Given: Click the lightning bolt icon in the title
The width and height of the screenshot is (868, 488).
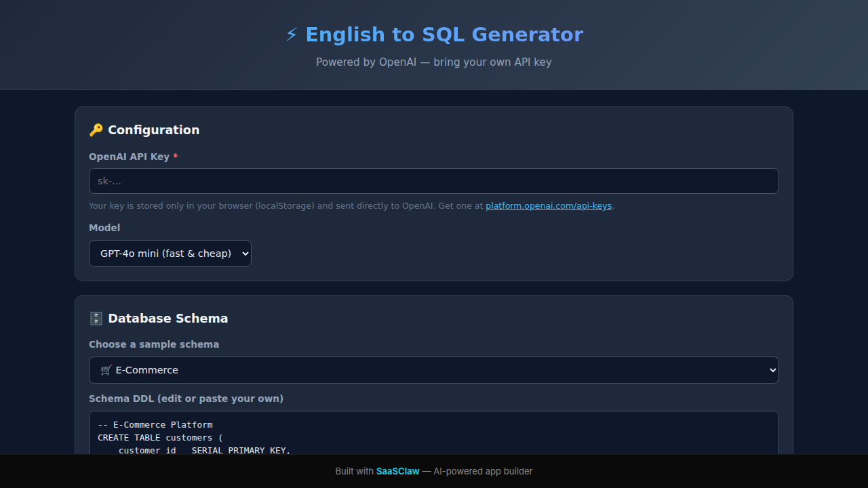Looking at the screenshot, I should point(292,35).
